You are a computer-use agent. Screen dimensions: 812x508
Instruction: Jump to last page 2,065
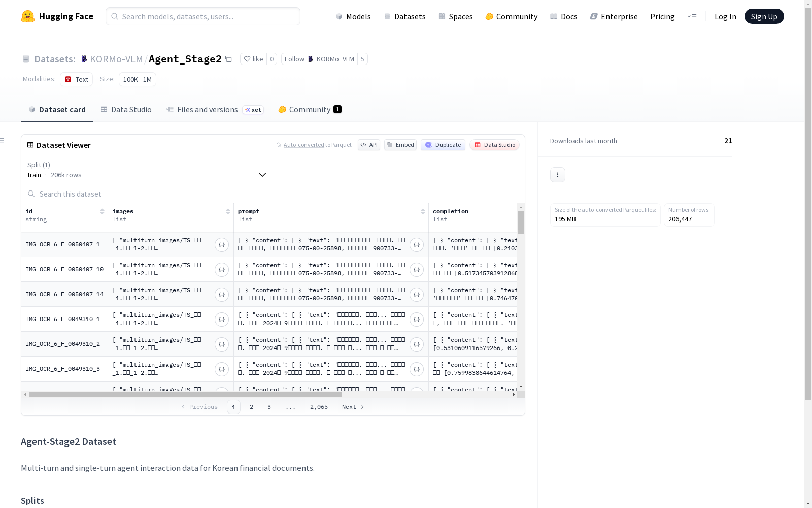(x=319, y=407)
